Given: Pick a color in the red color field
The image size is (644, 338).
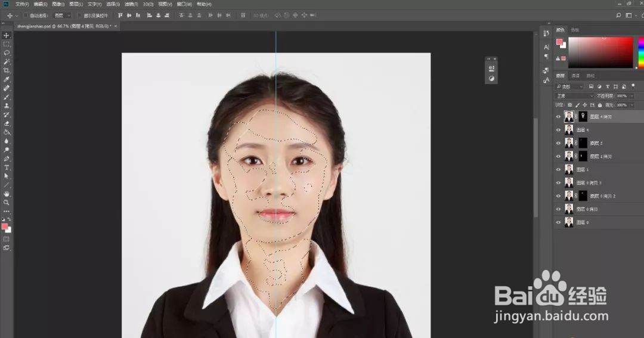Looking at the screenshot, I should [600, 52].
